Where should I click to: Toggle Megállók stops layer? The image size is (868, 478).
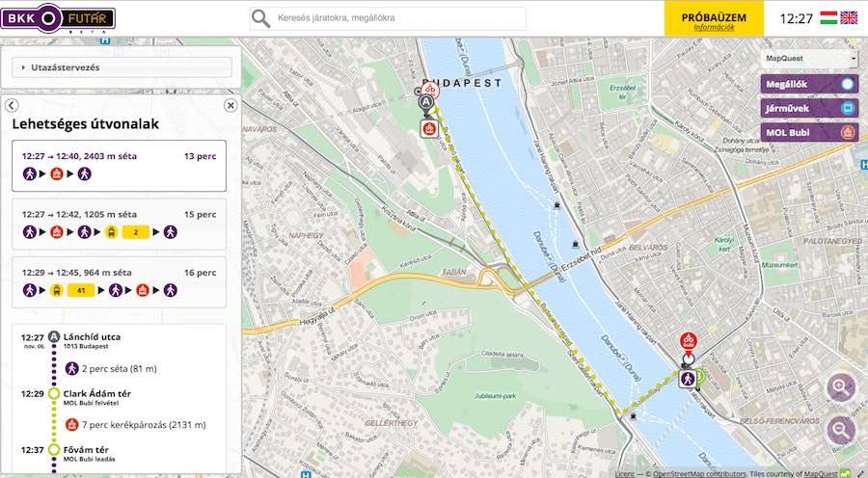point(808,84)
